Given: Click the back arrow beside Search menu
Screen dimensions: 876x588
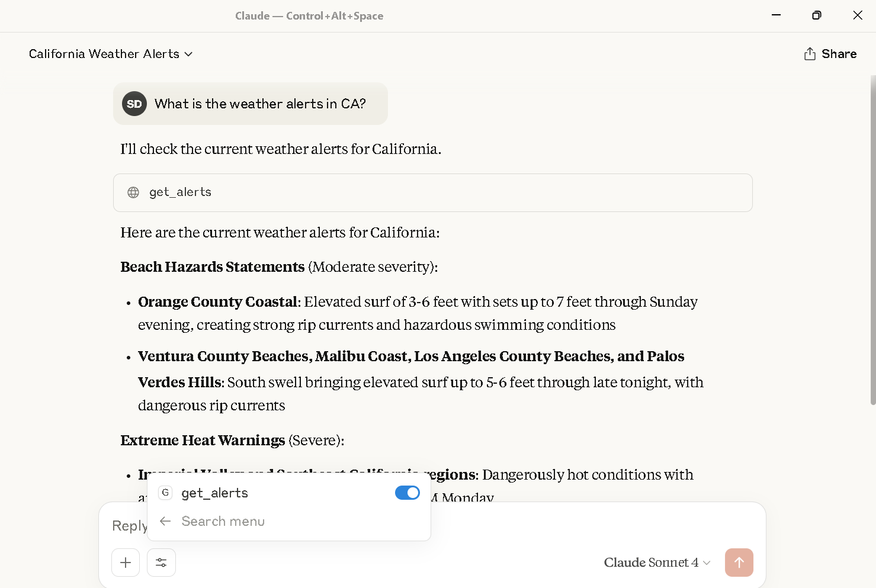Looking at the screenshot, I should coord(165,521).
